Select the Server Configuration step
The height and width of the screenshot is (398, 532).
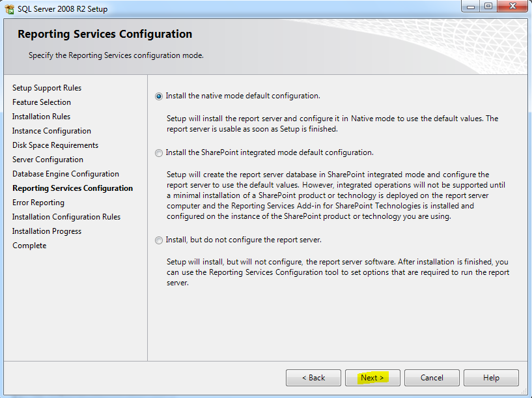tap(48, 160)
